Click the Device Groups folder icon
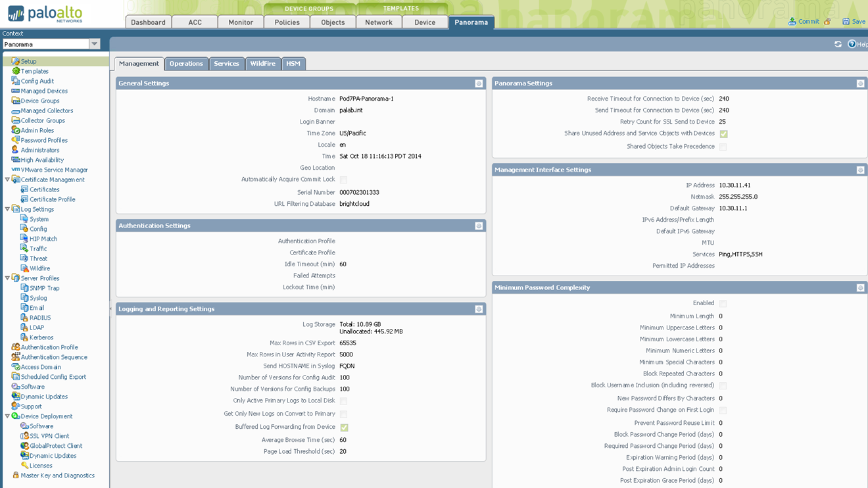The width and height of the screenshot is (868, 488). [x=15, y=101]
